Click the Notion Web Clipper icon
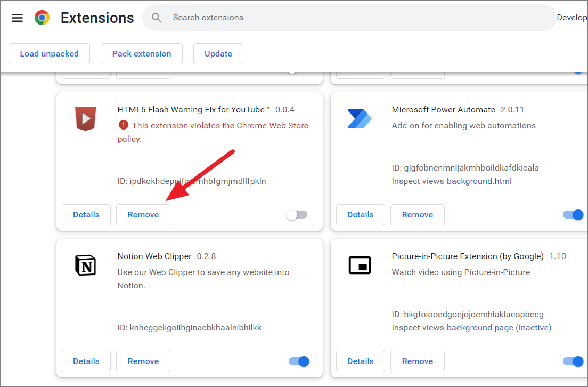The height and width of the screenshot is (387, 588). 86,265
